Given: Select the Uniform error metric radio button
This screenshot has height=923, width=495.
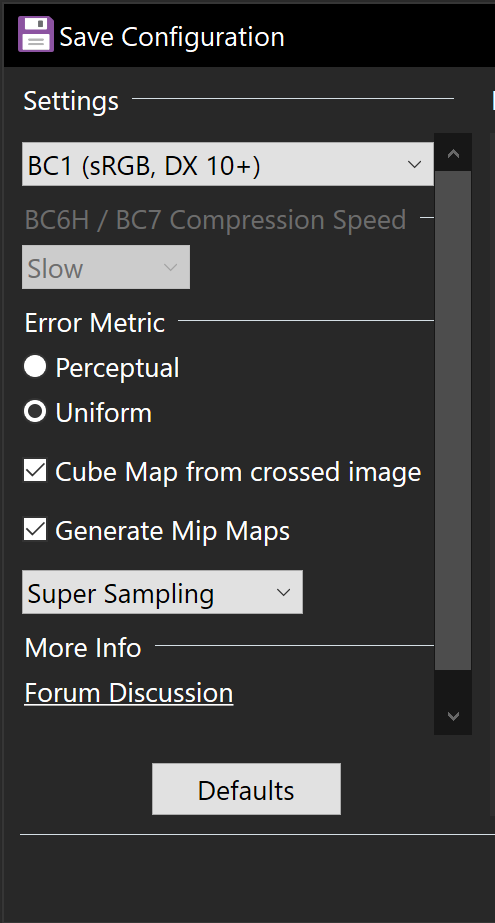Looking at the screenshot, I should point(35,412).
